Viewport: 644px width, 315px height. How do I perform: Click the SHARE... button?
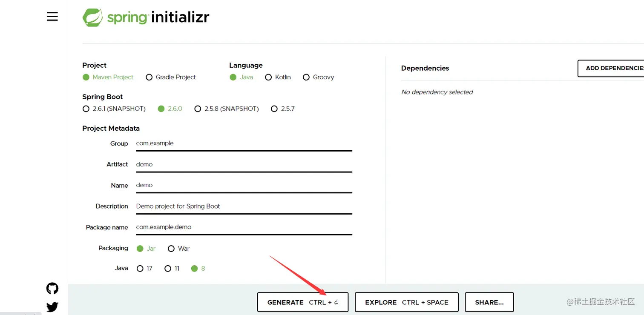coord(489,302)
